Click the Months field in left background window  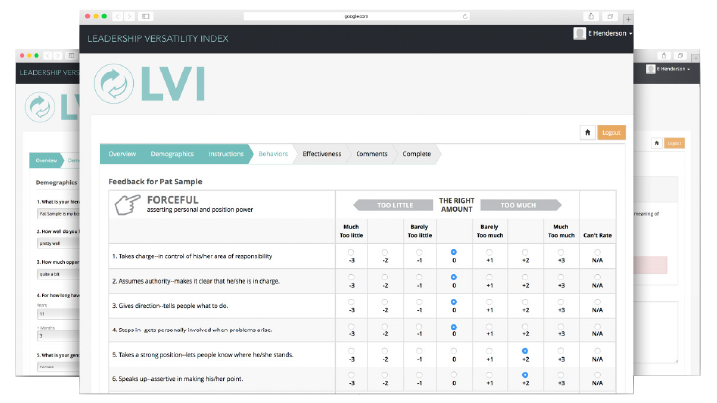(58, 336)
